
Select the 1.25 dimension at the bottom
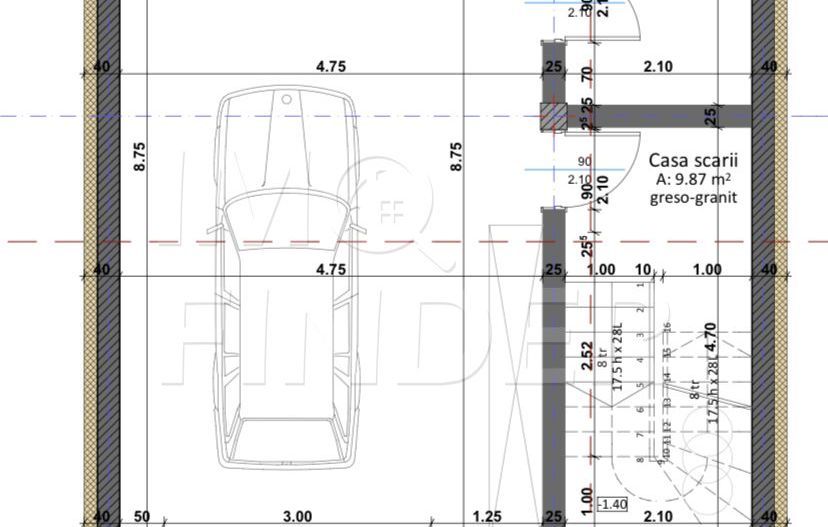487,516
